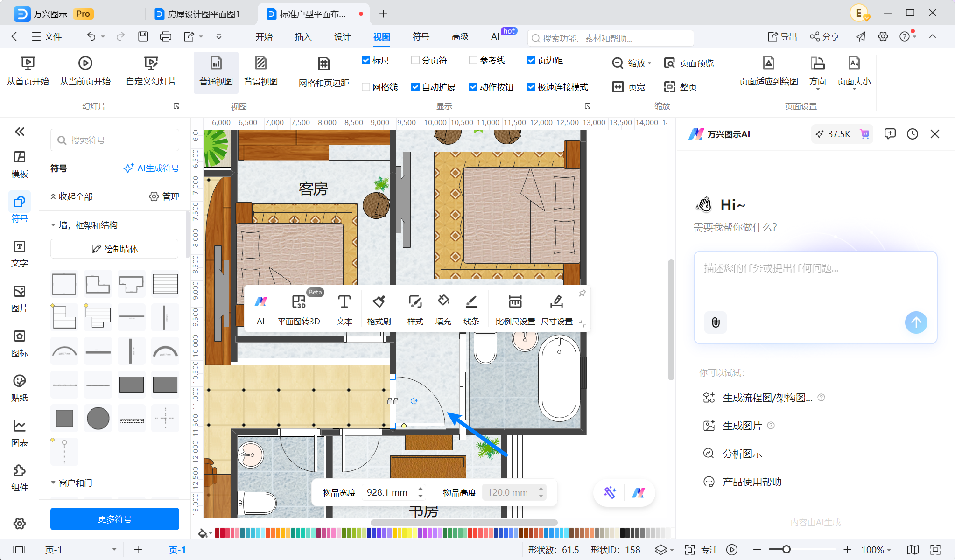Click the print icon in top toolbar
Image resolution: width=955 pixels, height=560 pixels.
click(166, 36)
